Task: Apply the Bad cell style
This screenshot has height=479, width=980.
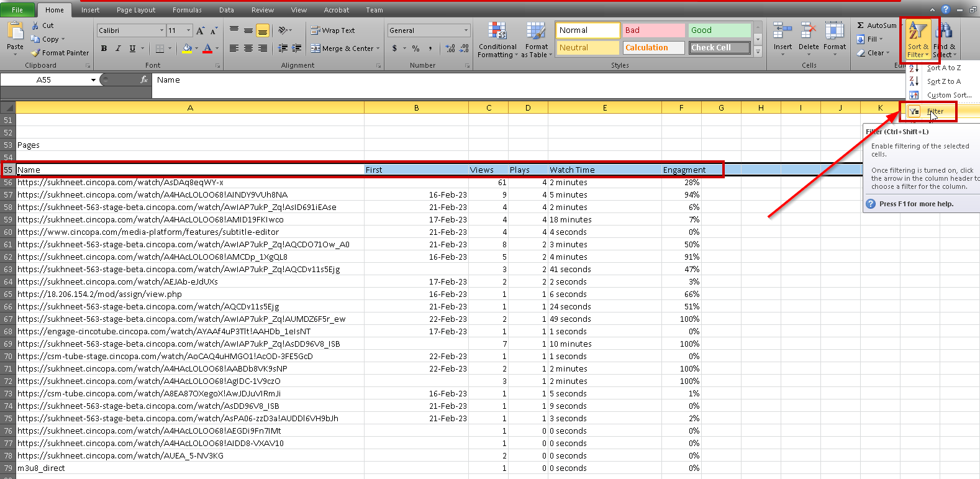Action: point(653,30)
